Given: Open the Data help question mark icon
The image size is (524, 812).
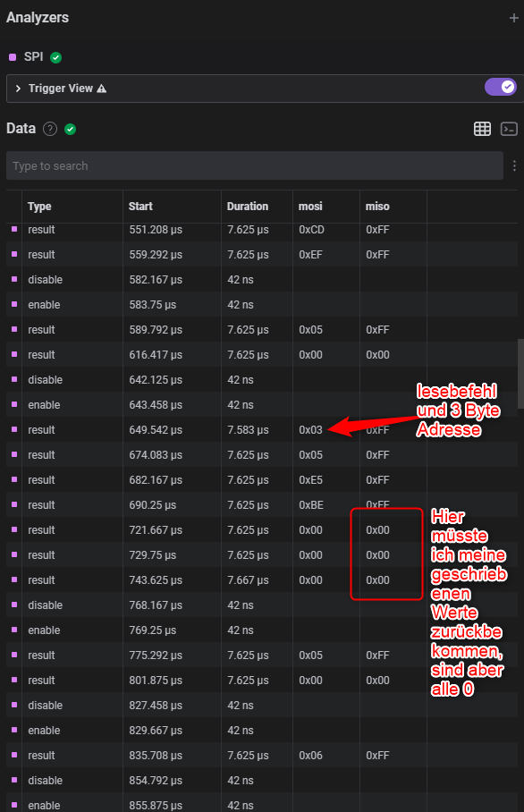Looking at the screenshot, I should coord(50,129).
